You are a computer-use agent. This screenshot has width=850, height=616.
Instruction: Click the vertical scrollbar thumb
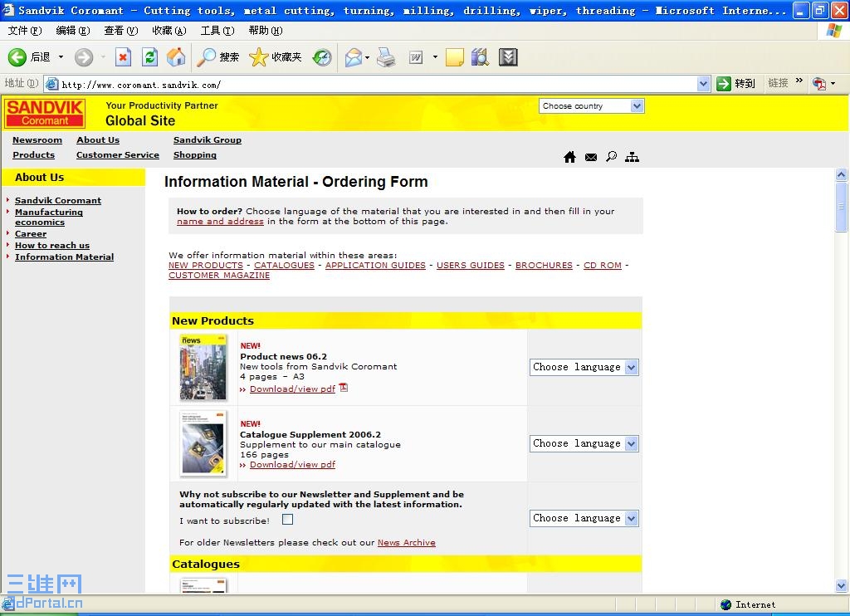(841, 207)
